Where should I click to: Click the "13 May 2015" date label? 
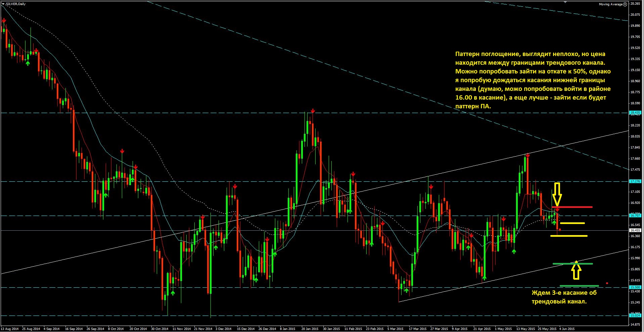coord(525,329)
